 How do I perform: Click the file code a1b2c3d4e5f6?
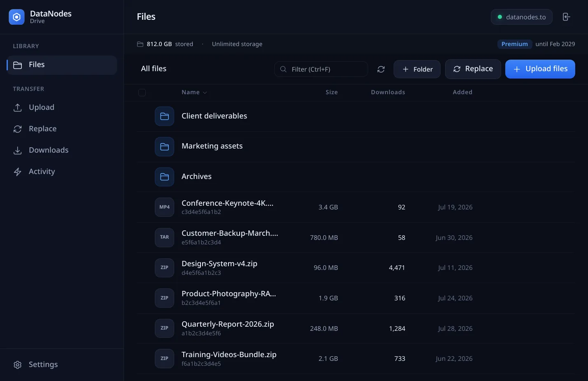pos(201,333)
